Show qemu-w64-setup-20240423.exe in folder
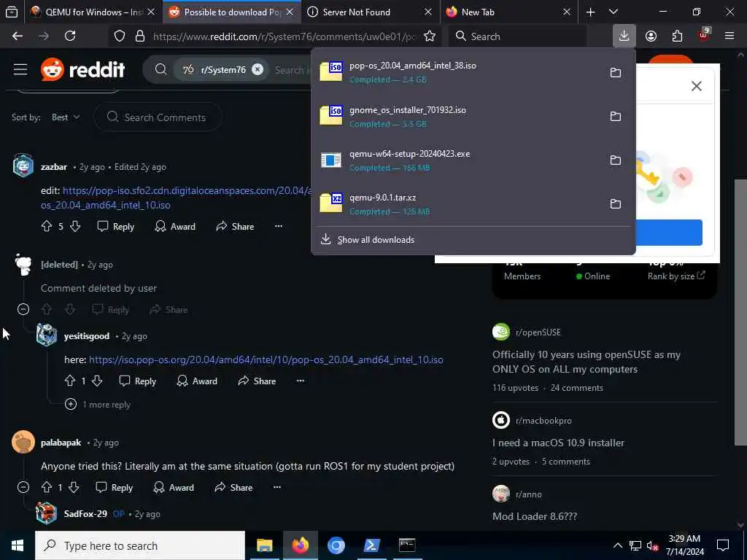 pyautogui.click(x=616, y=160)
